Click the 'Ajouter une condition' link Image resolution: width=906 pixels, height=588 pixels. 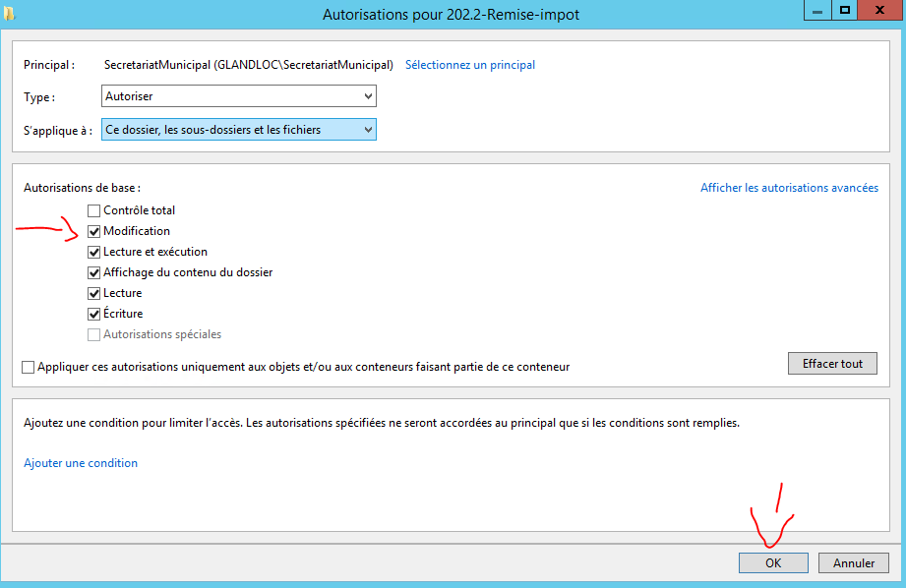pyautogui.click(x=81, y=463)
